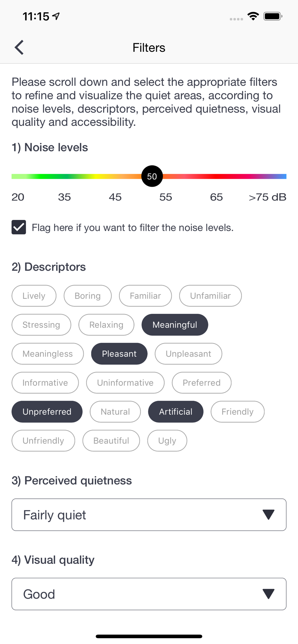The width and height of the screenshot is (298, 644).
Task: Click the Perceived quietness dropdown triangle
Action: click(x=268, y=515)
